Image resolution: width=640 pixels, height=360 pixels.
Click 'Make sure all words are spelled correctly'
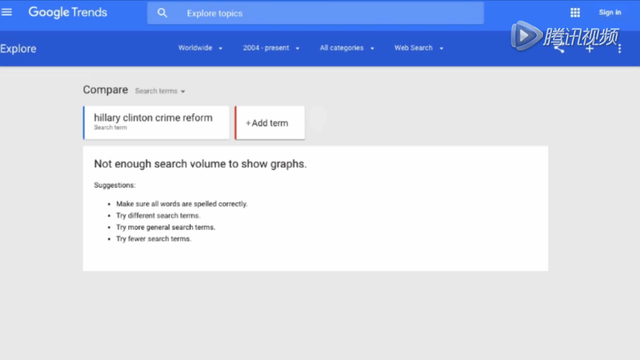pyautogui.click(x=182, y=204)
